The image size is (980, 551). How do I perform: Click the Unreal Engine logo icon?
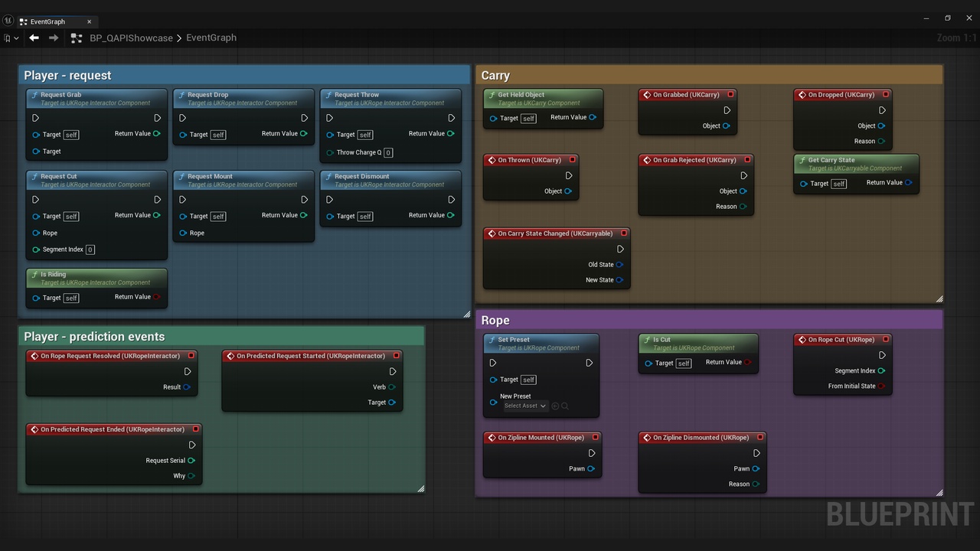coord(8,21)
